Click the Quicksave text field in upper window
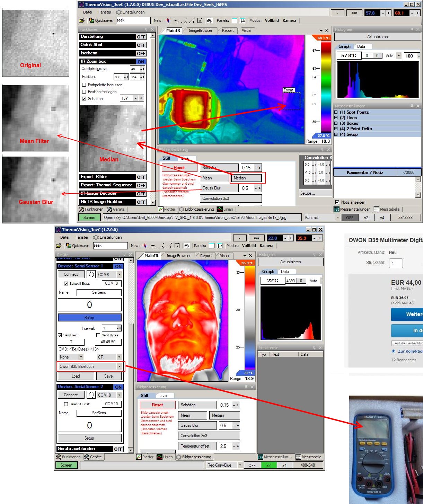 [x=133, y=20]
